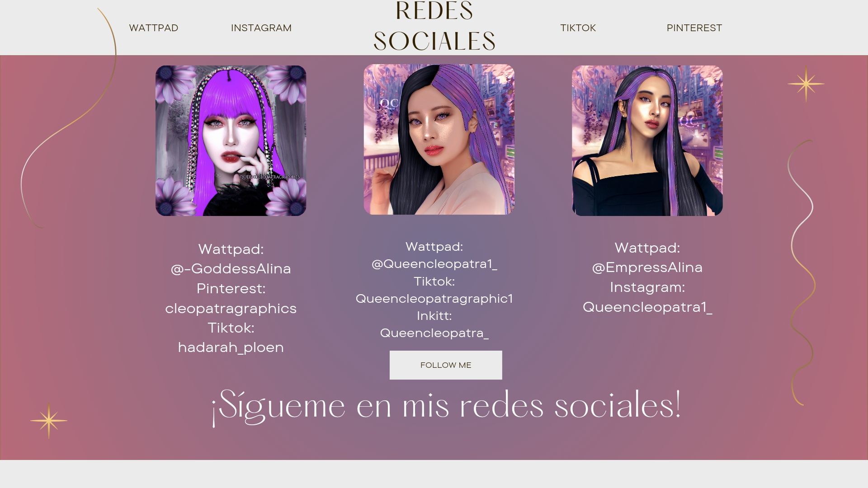
Task: Click the @EmpressAlina Wattpad handle
Action: coord(647,267)
